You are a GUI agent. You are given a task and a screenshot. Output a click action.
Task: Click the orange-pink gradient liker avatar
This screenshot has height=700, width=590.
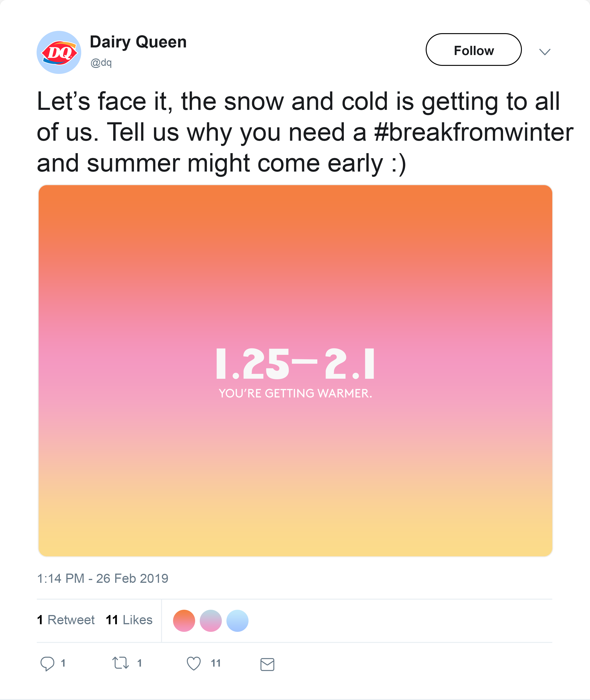pos(184,621)
